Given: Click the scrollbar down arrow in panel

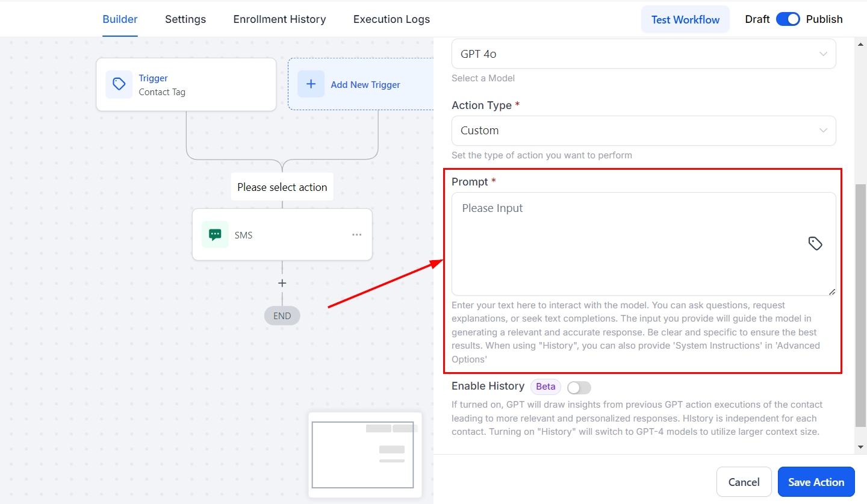Looking at the screenshot, I should click(860, 447).
